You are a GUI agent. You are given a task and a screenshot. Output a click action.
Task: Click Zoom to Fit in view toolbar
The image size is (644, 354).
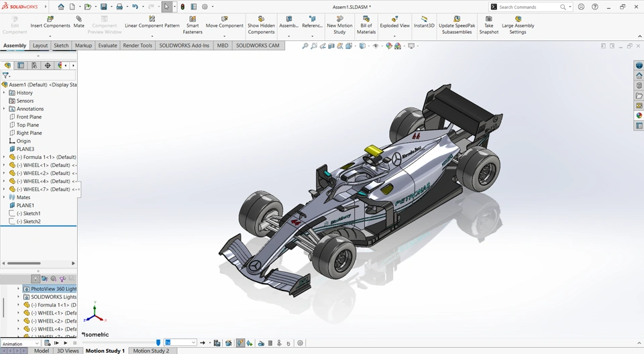(x=305, y=46)
